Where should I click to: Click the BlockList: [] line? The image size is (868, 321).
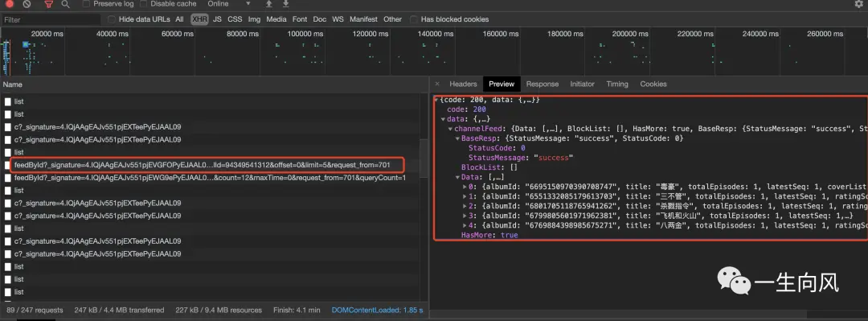(x=489, y=167)
